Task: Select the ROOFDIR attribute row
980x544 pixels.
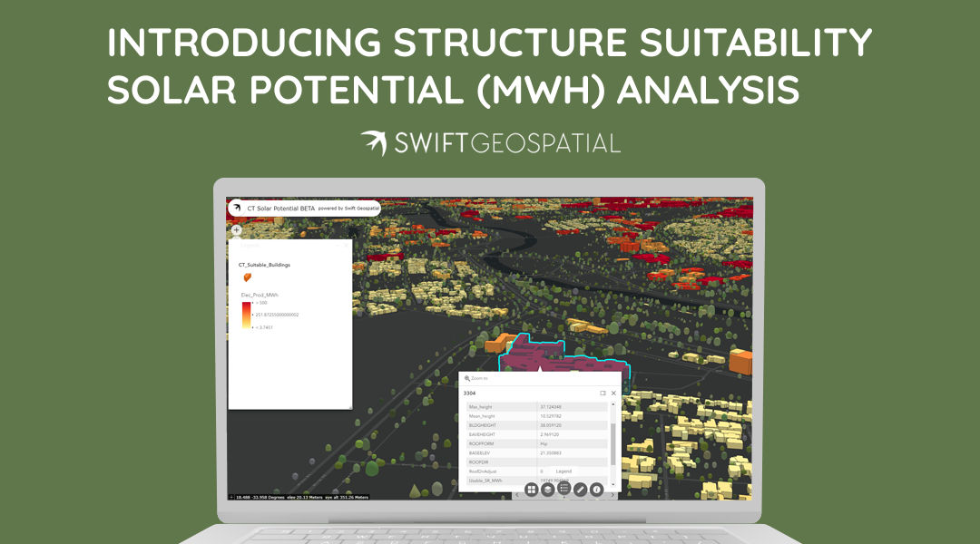Action: pos(537,462)
